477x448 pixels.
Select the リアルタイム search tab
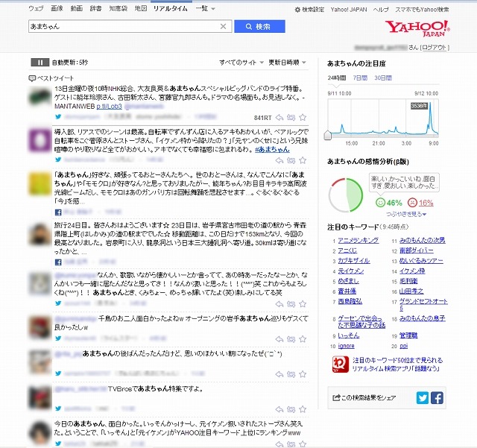[x=171, y=8]
